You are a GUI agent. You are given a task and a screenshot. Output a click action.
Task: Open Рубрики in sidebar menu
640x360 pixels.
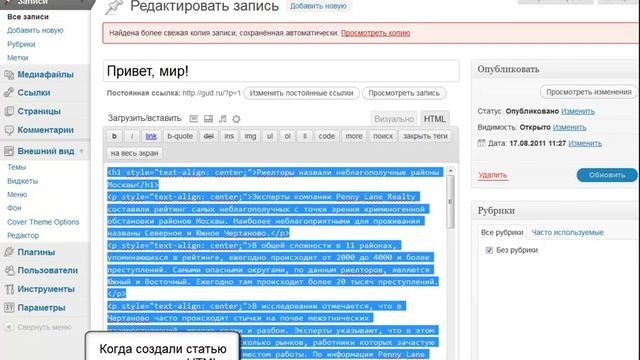pyautogui.click(x=21, y=44)
